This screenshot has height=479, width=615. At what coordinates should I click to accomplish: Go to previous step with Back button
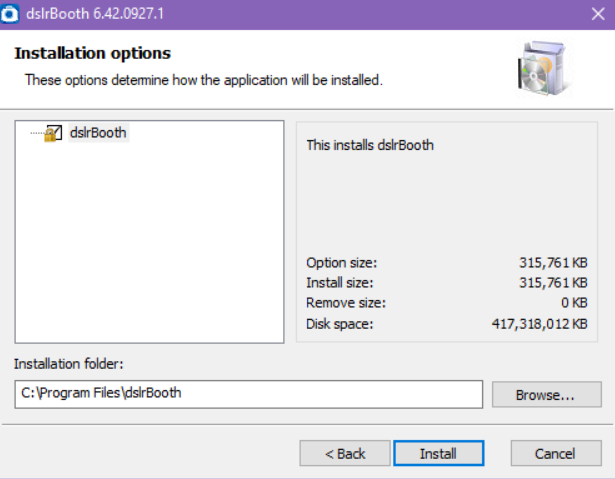pyautogui.click(x=345, y=454)
